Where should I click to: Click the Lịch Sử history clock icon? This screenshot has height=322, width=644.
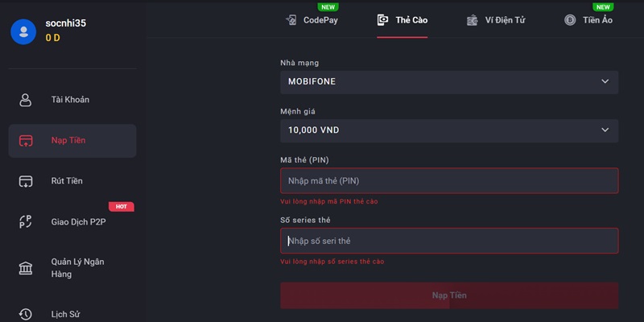tap(26, 315)
